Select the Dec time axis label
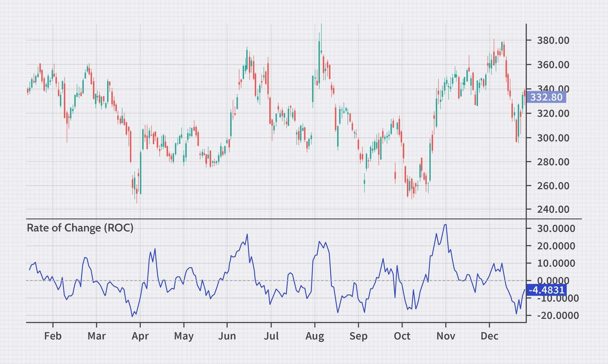The image size is (608, 364). [x=489, y=336]
